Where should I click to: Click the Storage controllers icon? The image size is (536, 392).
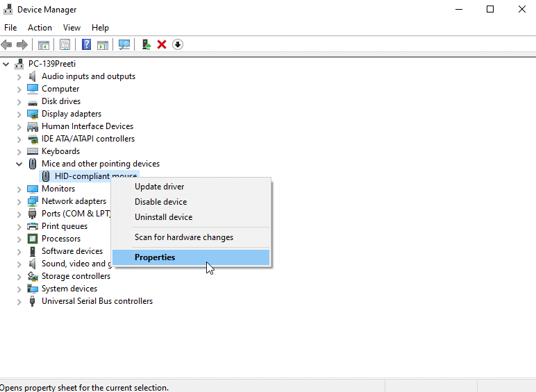click(x=33, y=276)
